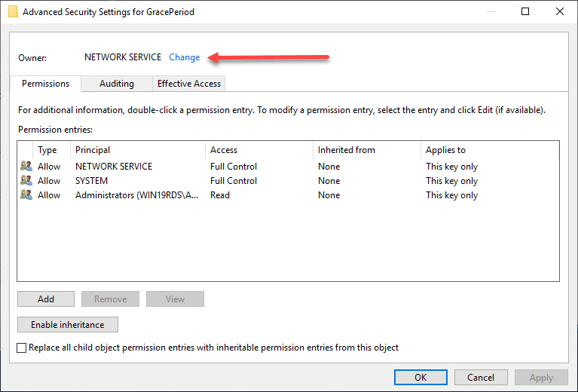Open the Effective Access tab
578x392 pixels.
click(x=189, y=84)
